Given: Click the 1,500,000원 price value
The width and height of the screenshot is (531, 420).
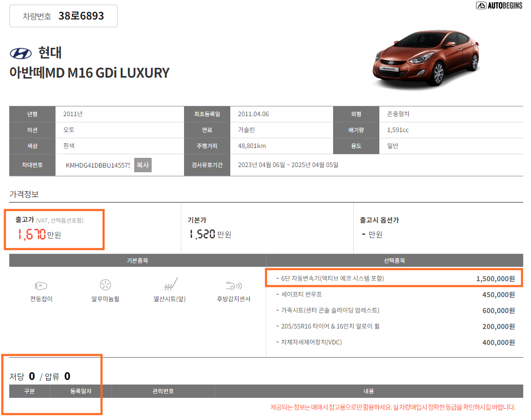Looking at the screenshot, I should point(496,279).
